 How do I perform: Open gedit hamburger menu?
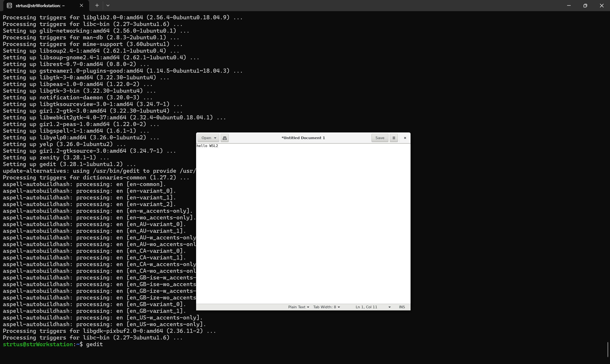[394, 138]
